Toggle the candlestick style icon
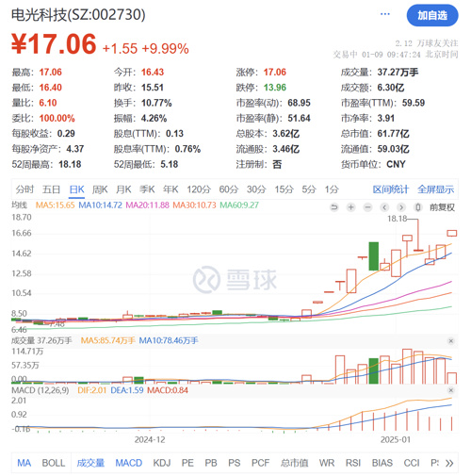 (x=417, y=207)
